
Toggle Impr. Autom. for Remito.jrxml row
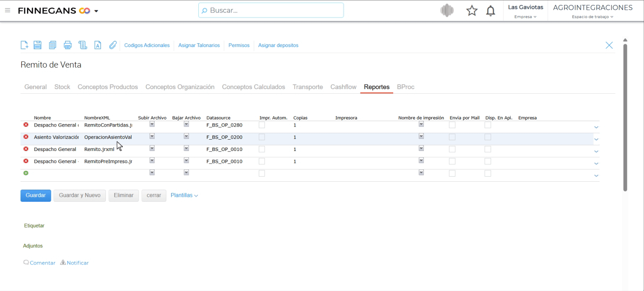262,149
